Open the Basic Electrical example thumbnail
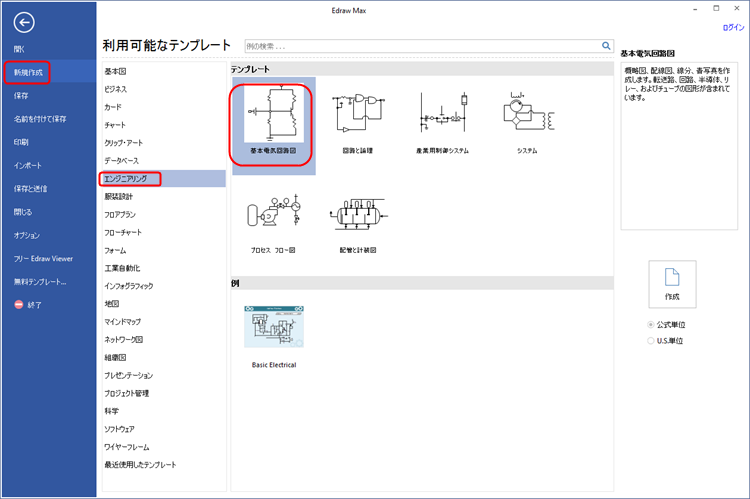The height and width of the screenshot is (499, 750). [x=274, y=327]
